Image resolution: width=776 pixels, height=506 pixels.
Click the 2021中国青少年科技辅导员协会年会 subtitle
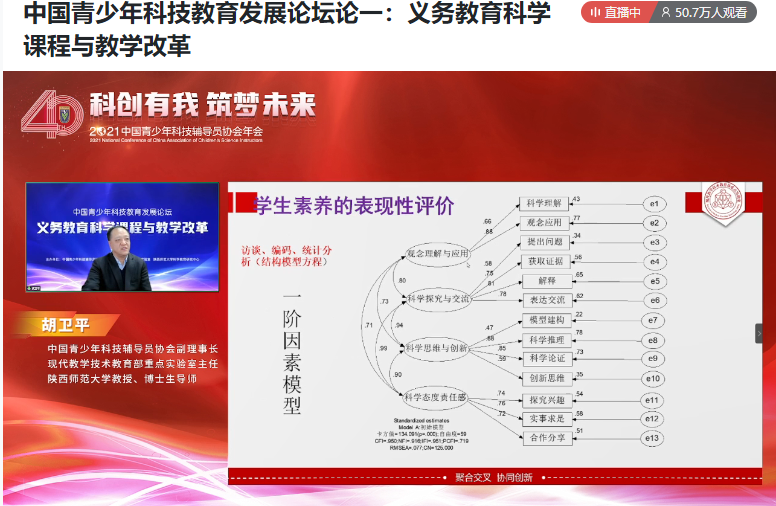176,131
